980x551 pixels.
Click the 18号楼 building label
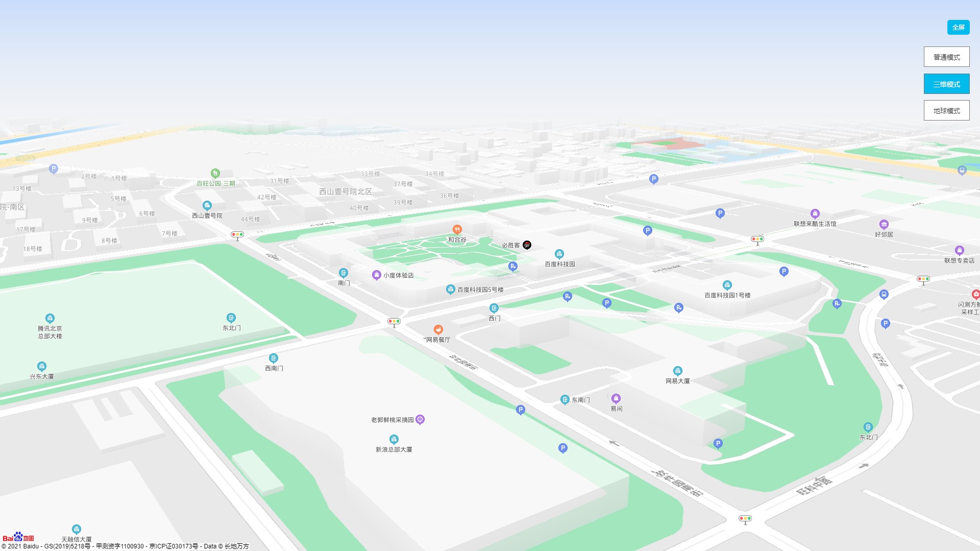(x=33, y=249)
